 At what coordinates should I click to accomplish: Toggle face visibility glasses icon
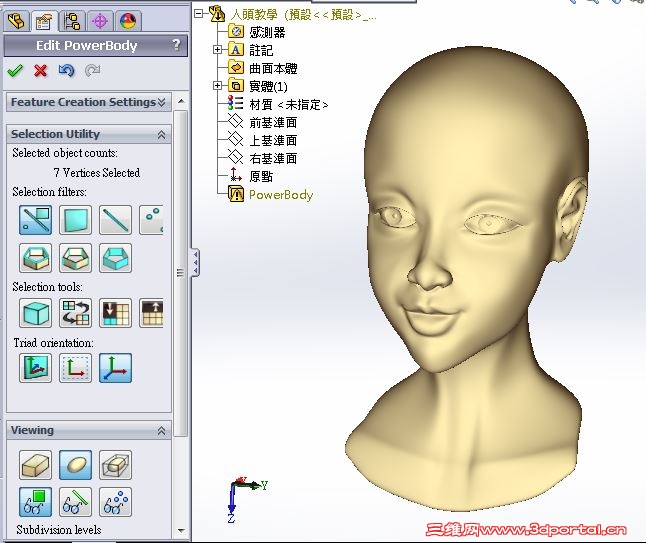(35, 502)
